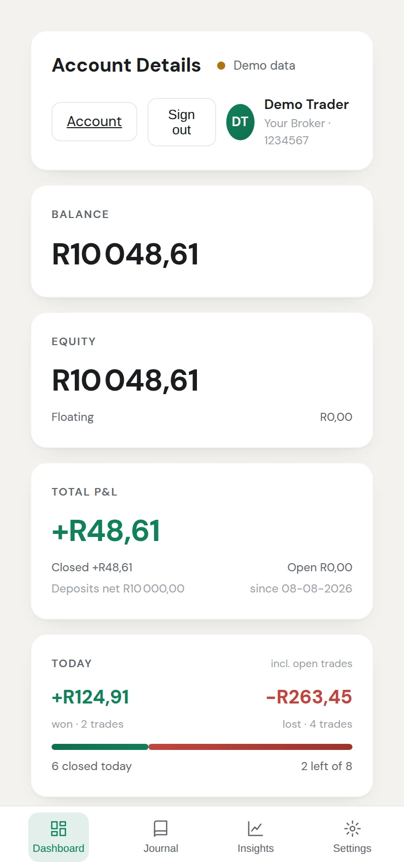Screen dimensions: 404x868
Task: Switch to the Insights tab
Action: (256, 837)
